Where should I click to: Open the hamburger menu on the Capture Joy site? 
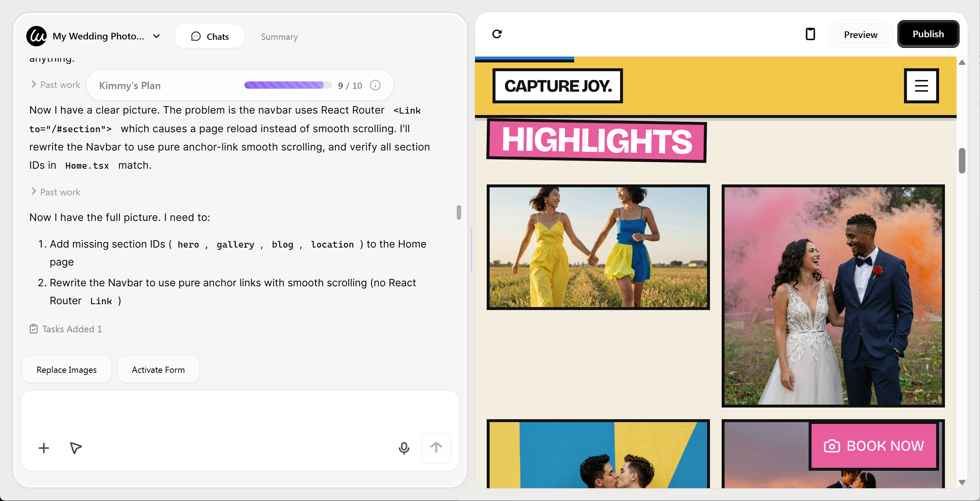[x=921, y=86]
